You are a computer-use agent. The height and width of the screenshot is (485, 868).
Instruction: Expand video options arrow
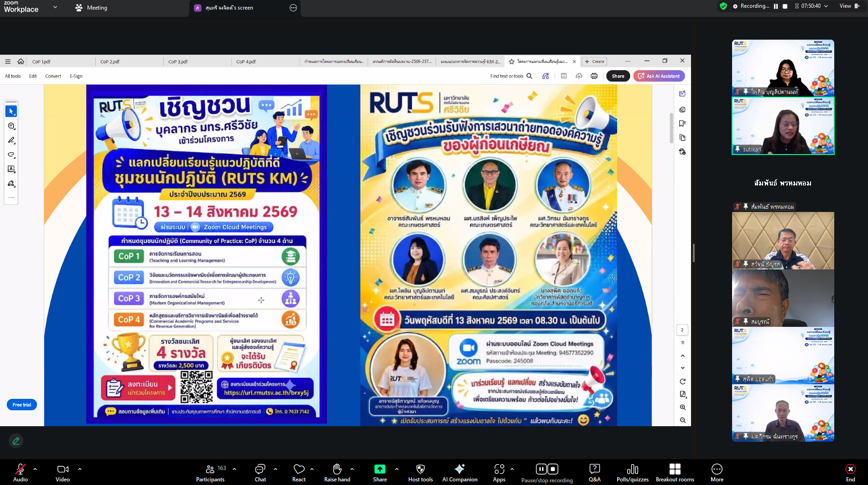80,469
